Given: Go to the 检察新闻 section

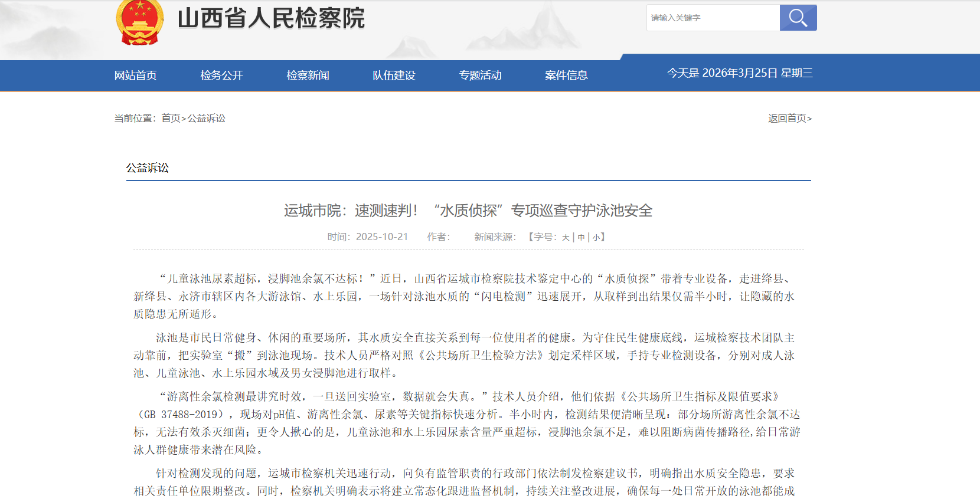Looking at the screenshot, I should pyautogui.click(x=308, y=75).
